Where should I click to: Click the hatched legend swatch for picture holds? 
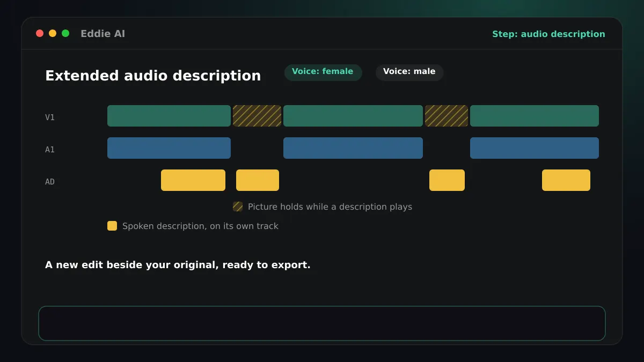point(238,206)
